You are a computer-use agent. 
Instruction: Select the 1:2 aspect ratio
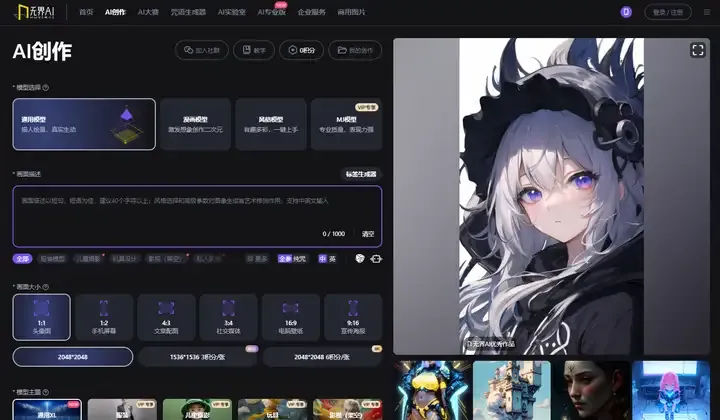(x=104, y=317)
